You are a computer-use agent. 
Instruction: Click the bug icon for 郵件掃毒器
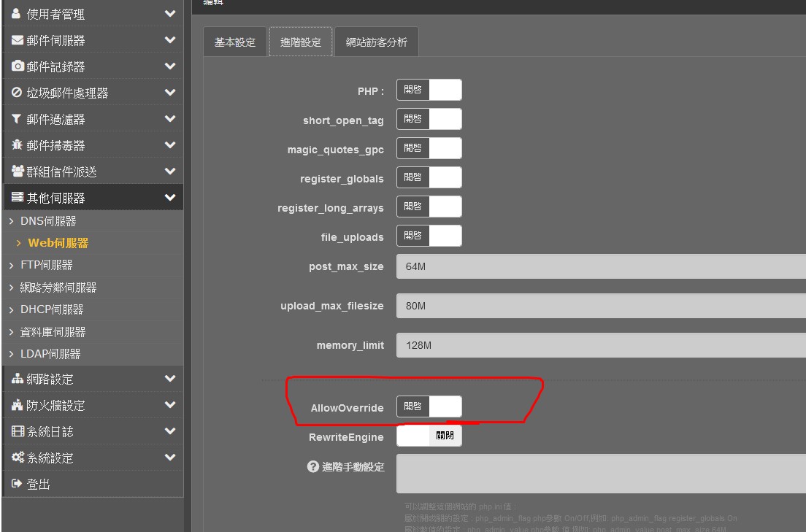point(18,146)
